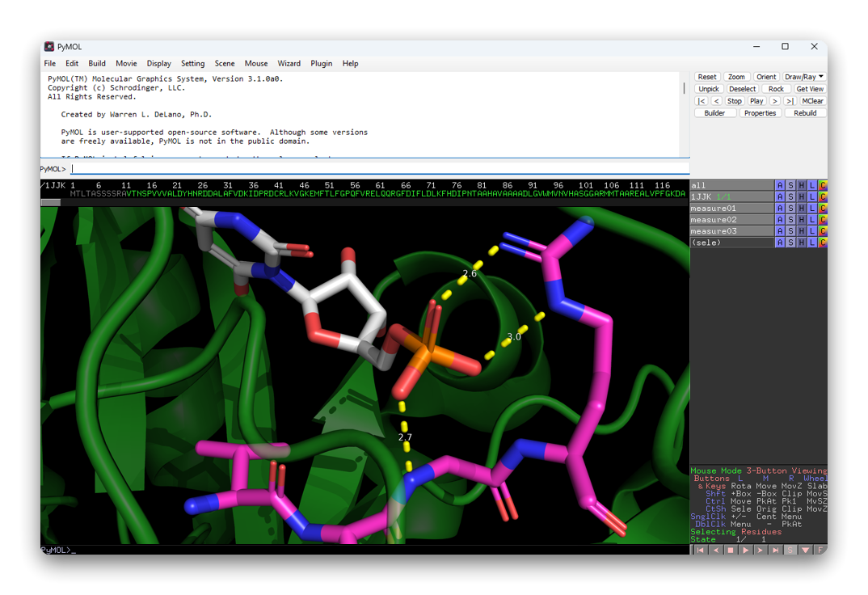
Task: Toggle fullscreen with the F button
Action: pos(820,551)
